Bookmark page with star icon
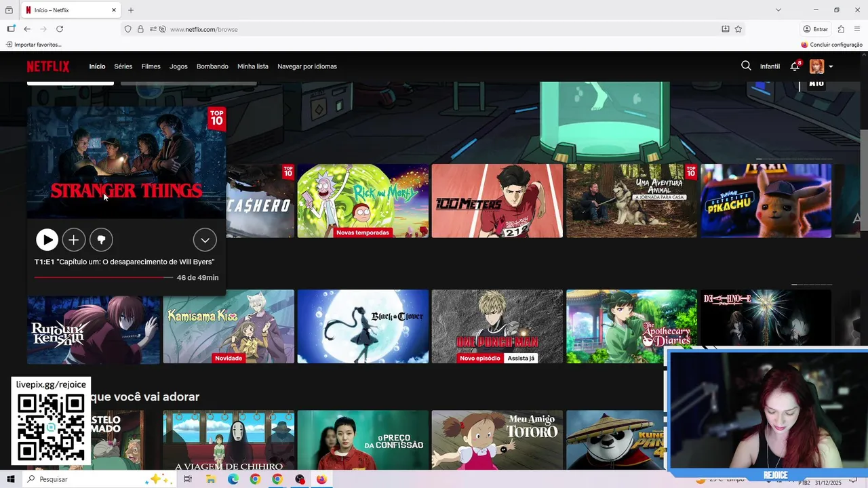Screen dimensions: 868x488 click(x=738, y=29)
